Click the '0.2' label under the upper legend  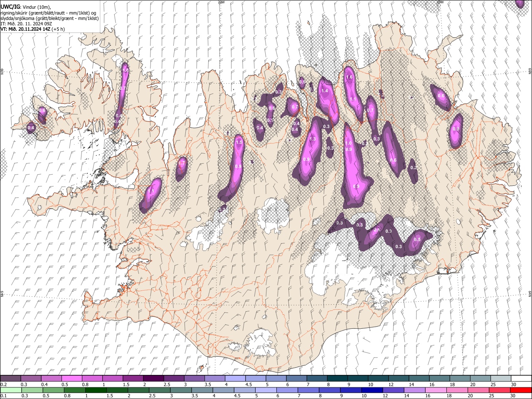click(x=3, y=384)
